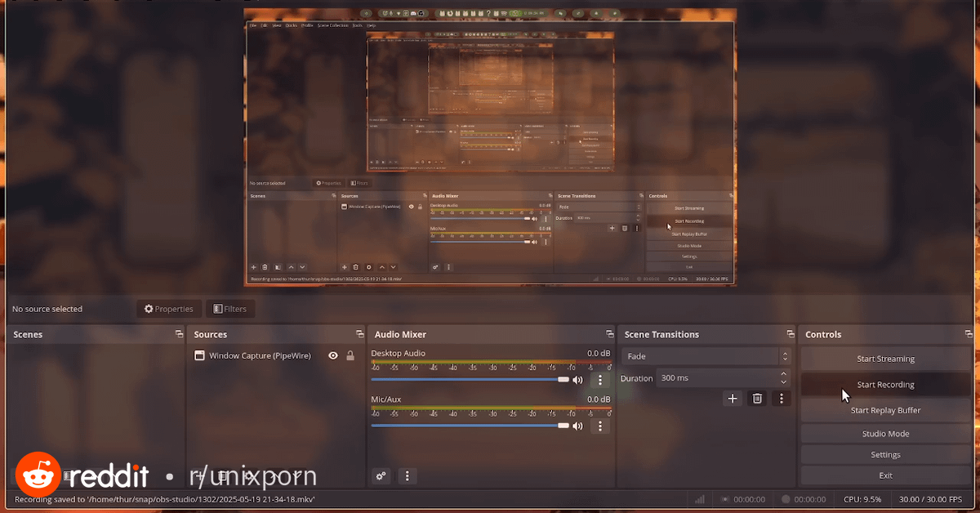
Task: Increase transition duration with up arrow
Action: click(x=784, y=374)
